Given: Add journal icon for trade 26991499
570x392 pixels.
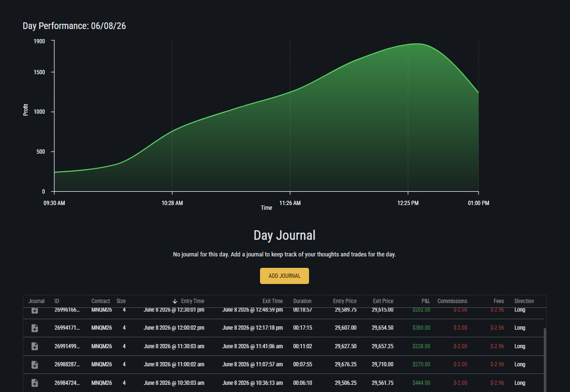Looking at the screenshot, I should [x=35, y=346].
